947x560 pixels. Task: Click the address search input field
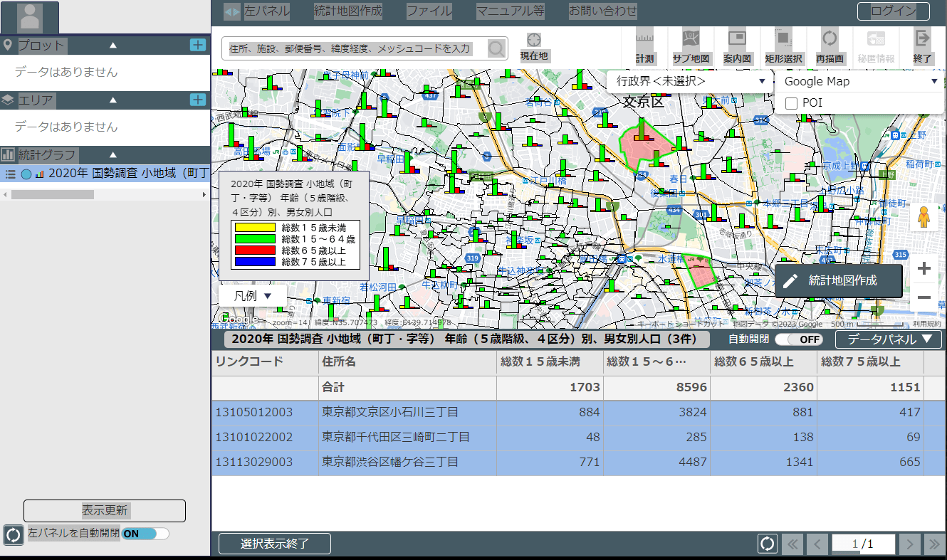[355, 48]
